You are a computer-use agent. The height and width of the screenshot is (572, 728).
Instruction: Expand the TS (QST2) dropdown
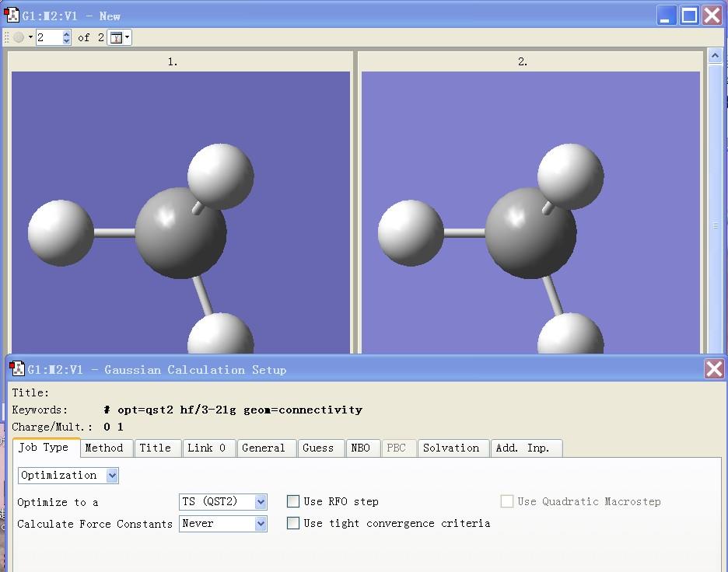(x=261, y=502)
